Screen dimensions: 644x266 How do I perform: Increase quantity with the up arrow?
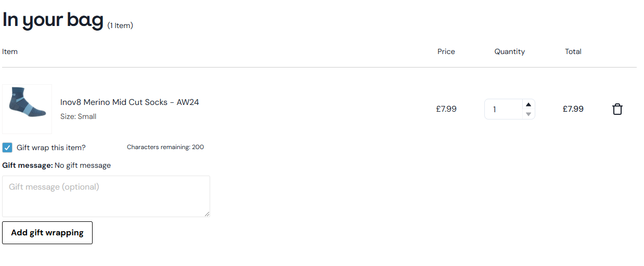(529, 104)
